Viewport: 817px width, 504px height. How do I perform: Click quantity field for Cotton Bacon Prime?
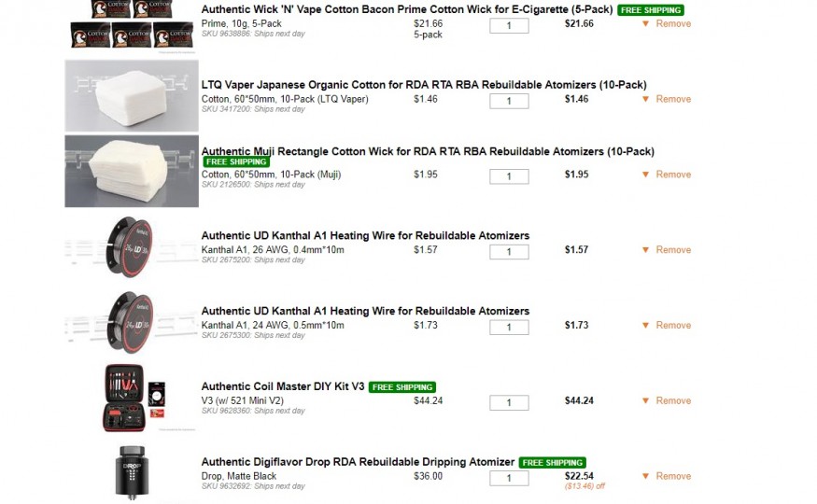coord(509,25)
